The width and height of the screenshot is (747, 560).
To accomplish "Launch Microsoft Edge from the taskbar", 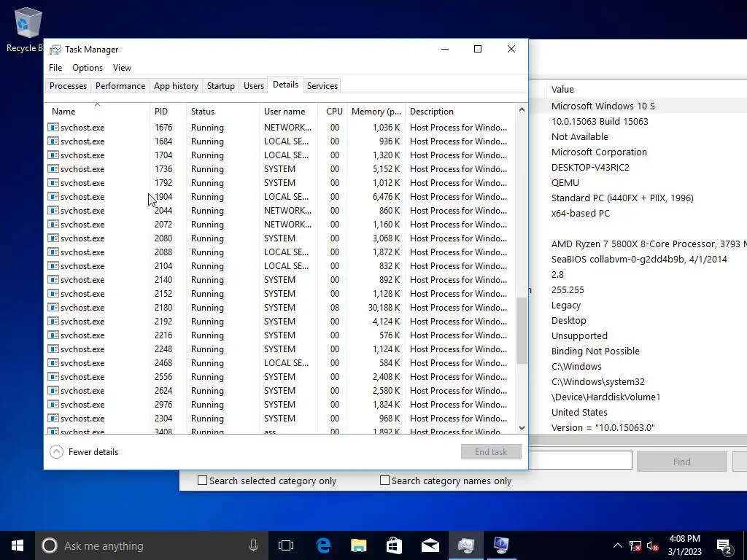I will point(323,545).
